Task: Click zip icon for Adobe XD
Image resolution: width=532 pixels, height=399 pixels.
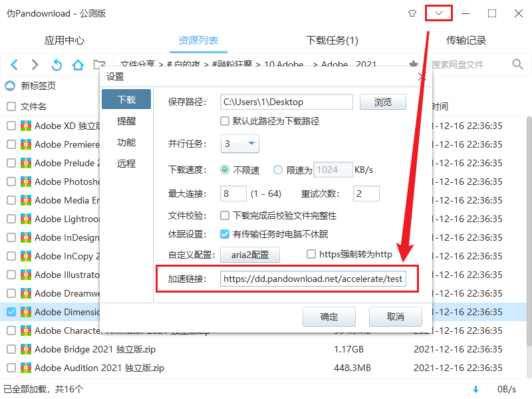Action: pyautogui.click(x=26, y=126)
